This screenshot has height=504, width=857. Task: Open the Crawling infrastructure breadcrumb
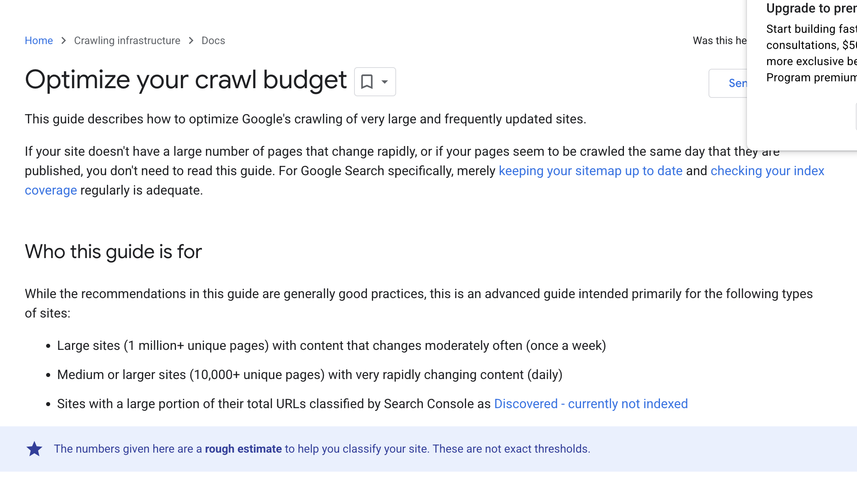(x=127, y=40)
